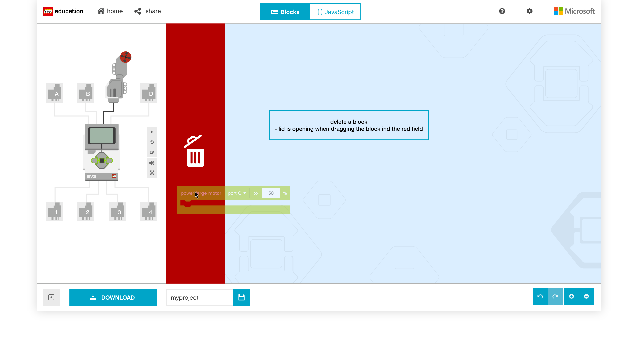This screenshot has height=362, width=644.
Task: Mute the simulator sound
Action: [x=152, y=163]
